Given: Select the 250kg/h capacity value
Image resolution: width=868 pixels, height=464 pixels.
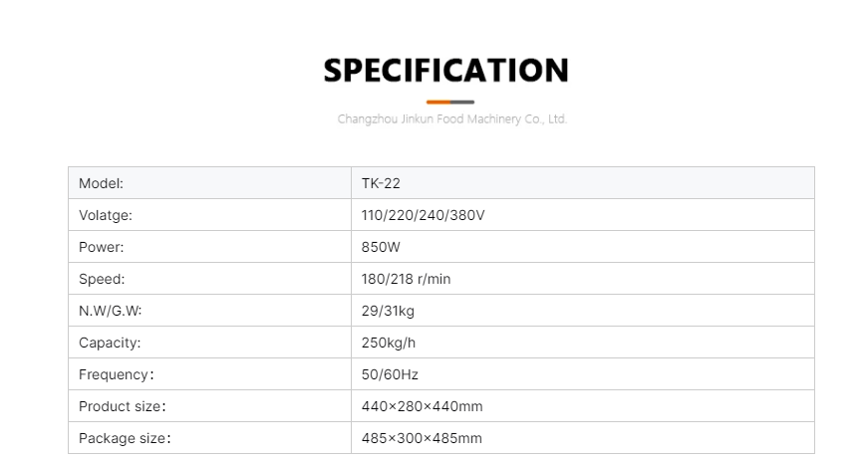Looking at the screenshot, I should pos(391,343).
